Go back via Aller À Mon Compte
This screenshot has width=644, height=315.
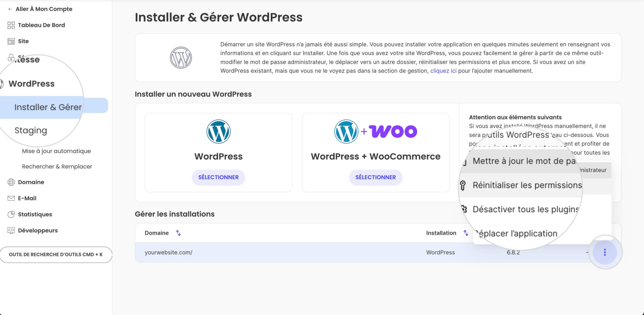tap(44, 9)
